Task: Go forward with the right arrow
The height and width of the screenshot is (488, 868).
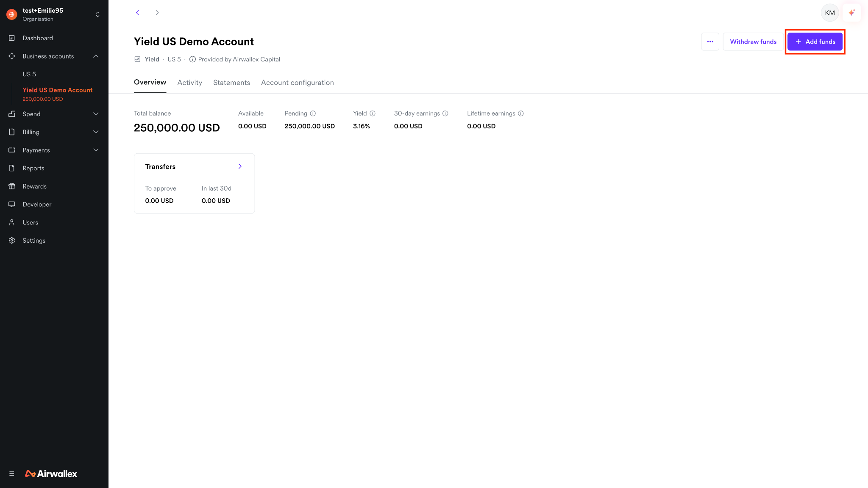Action: (x=157, y=13)
